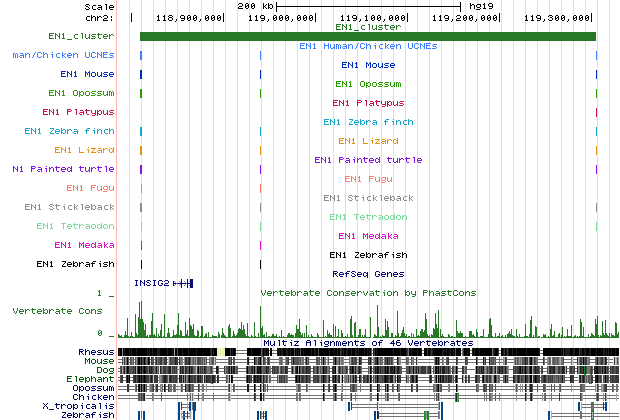
Task: Open the Vertebrate Cons track label
Action: coord(56,311)
